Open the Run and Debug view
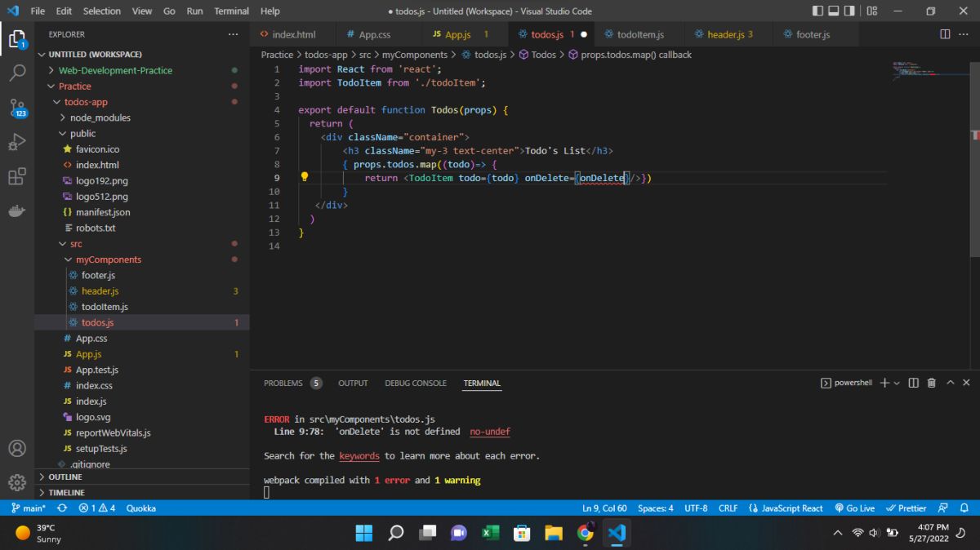The width and height of the screenshot is (980, 550). (x=16, y=143)
